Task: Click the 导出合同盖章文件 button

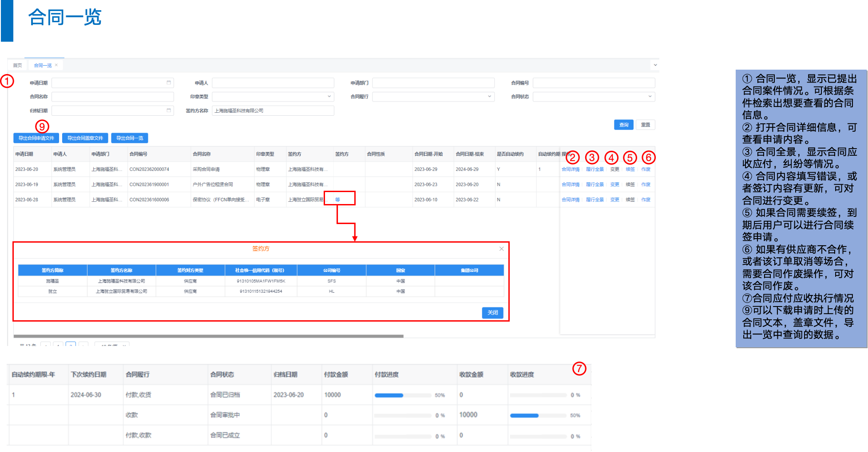Action: [x=85, y=138]
